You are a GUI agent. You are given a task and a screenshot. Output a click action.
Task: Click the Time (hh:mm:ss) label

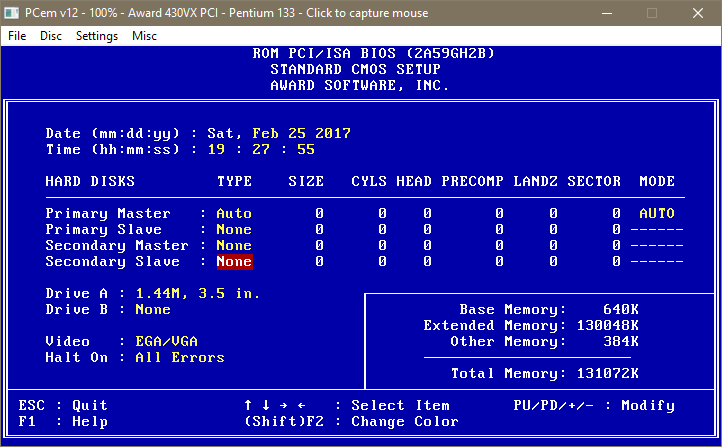[112, 149]
